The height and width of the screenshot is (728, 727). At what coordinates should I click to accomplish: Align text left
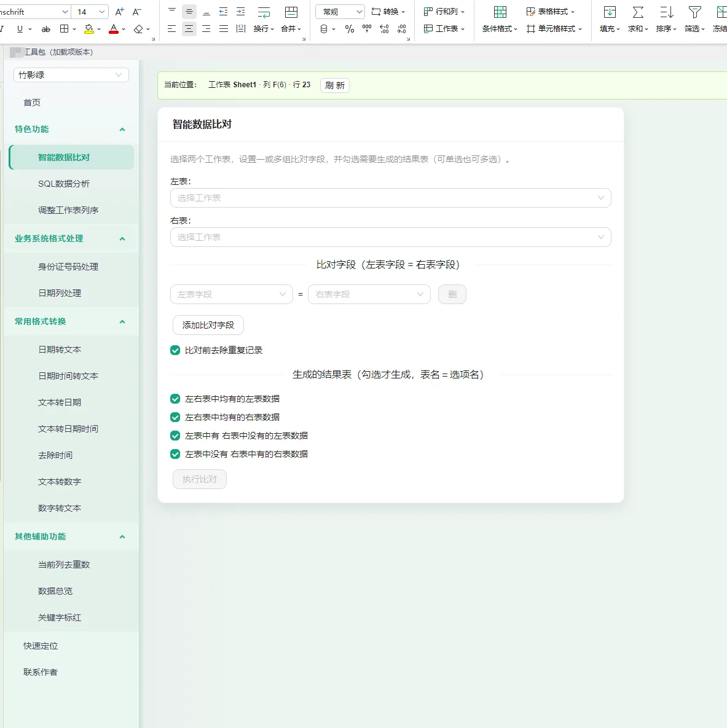(x=171, y=29)
